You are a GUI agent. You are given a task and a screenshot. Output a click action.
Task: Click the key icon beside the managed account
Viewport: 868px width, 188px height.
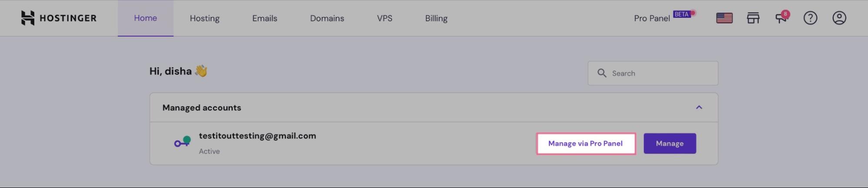[182, 142]
